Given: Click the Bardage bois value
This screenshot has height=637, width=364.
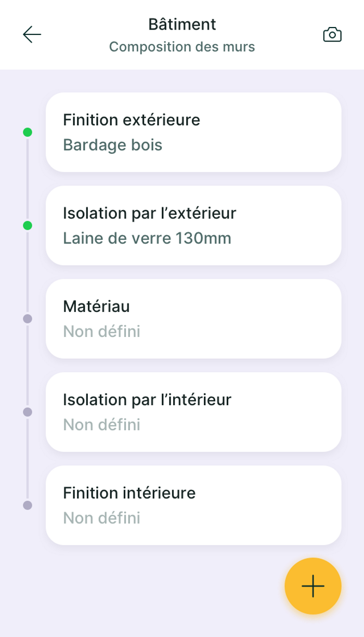Looking at the screenshot, I should click(113, 145).
